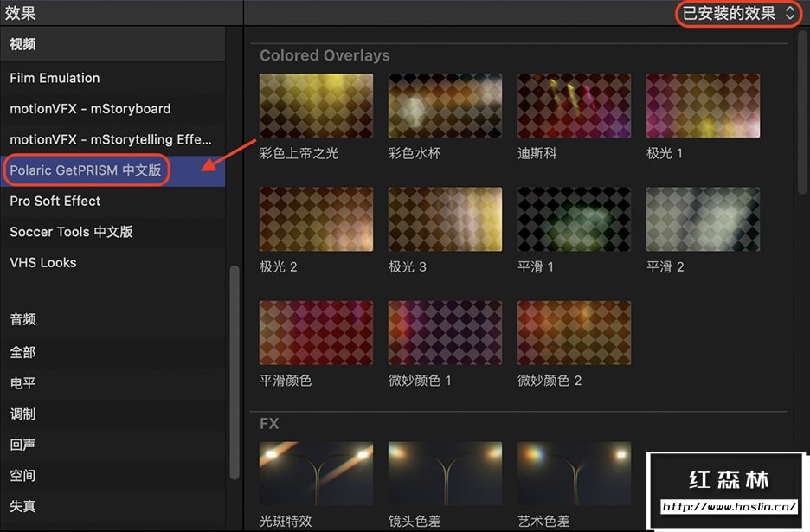Select 全部 audio category
Viewport: 810px width, 532px height.
click(112, 352)
